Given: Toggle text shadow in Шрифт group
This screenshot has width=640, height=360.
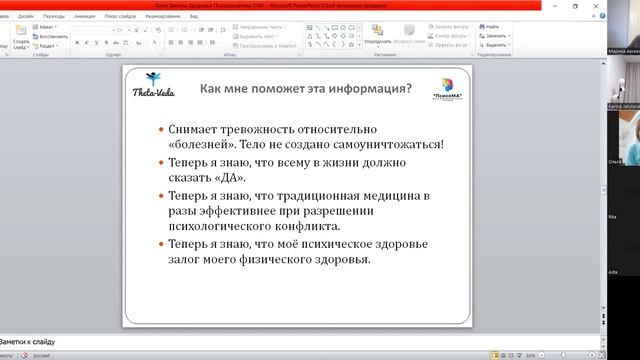Looking at the screenshot, I should click(106, 42).
